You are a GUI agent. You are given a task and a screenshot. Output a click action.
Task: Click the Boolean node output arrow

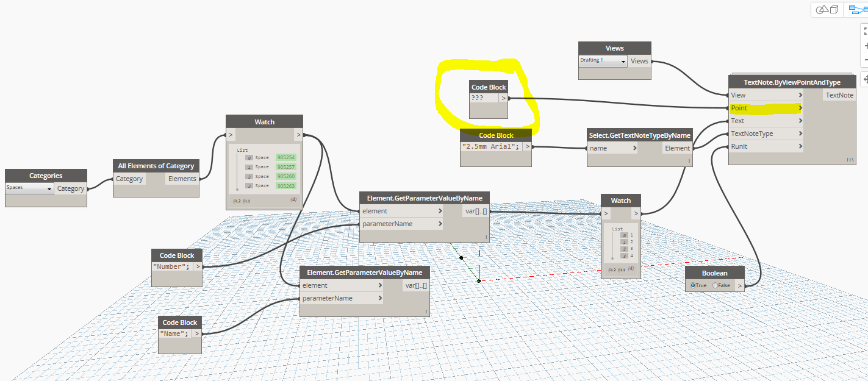pos(739,285)
